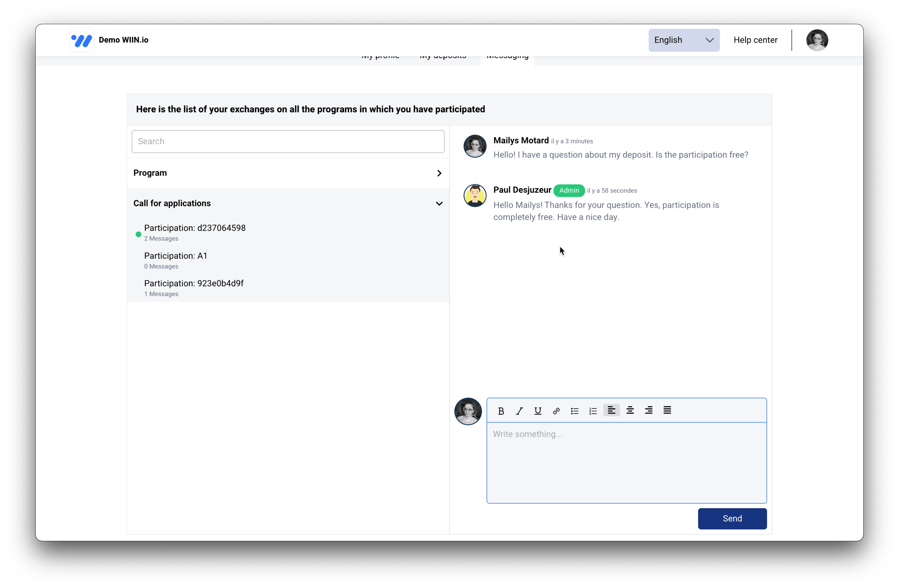This screenshot has height=588, width=899.
Task: Click the Admin badge next to Paul
Action: tap(569, 190)
